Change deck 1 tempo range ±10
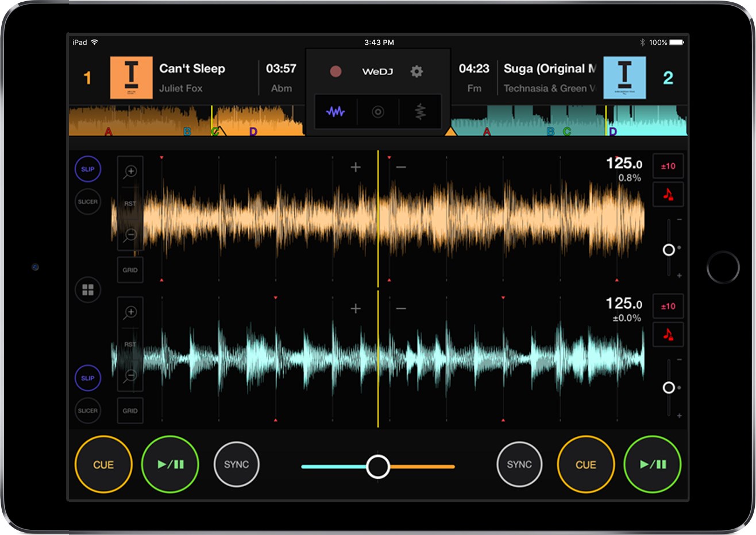 tap(668, 166)
